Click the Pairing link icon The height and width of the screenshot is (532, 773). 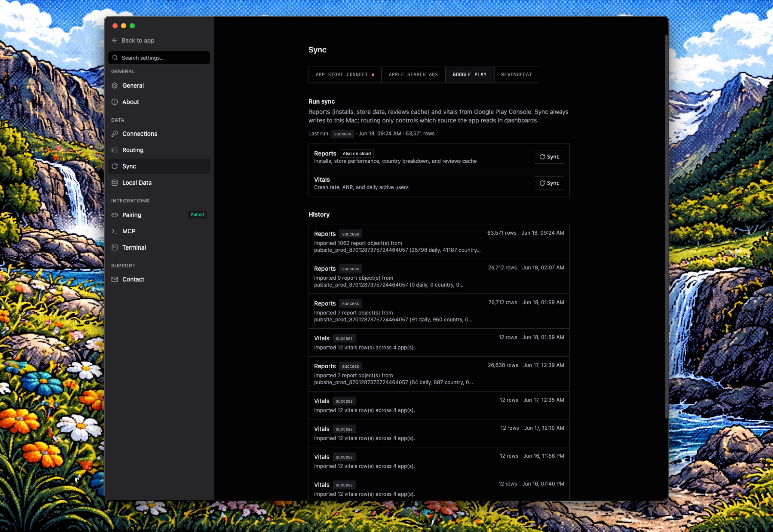pyautogui.click(x=115, y=215)
